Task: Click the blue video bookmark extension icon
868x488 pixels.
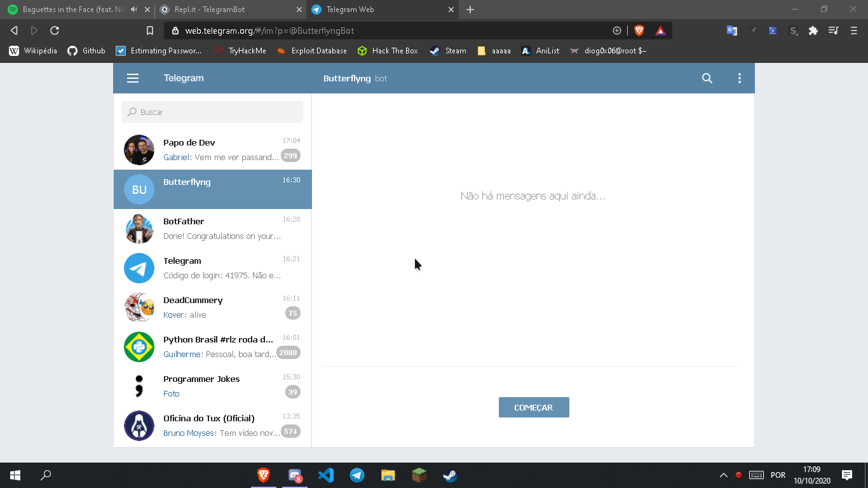Action: coord(773,30)
